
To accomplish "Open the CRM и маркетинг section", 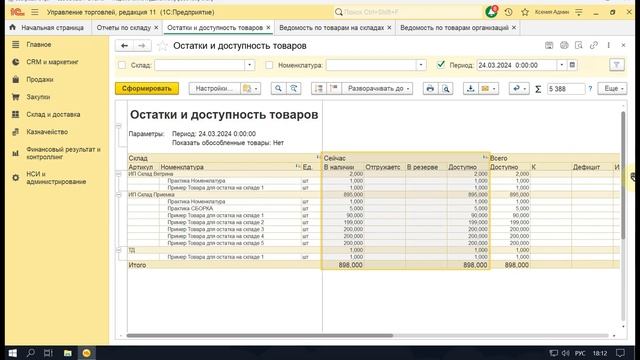I will (52, 62).
